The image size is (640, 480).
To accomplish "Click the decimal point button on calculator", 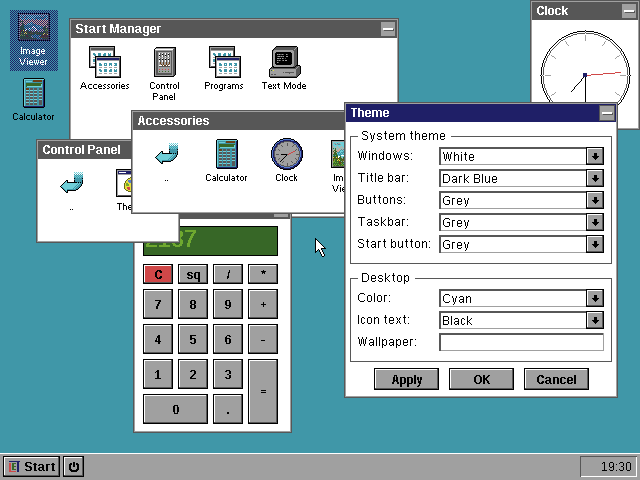I will tap(228, 409).
